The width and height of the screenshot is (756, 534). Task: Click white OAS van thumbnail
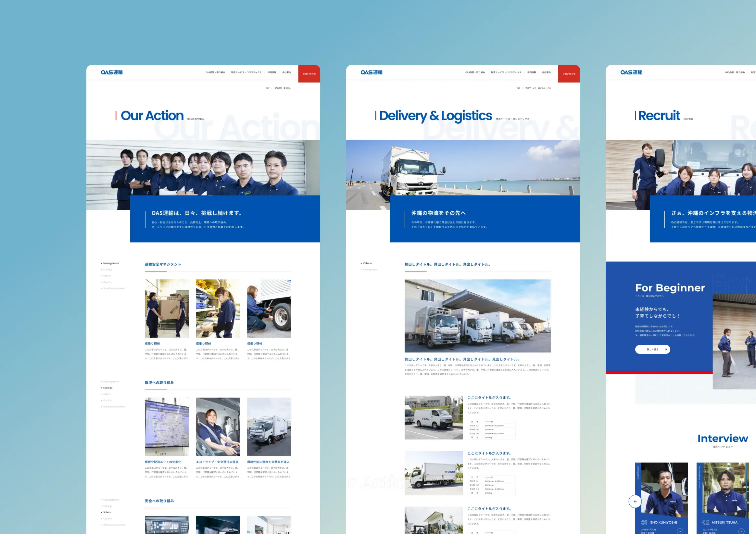[433, 417]
